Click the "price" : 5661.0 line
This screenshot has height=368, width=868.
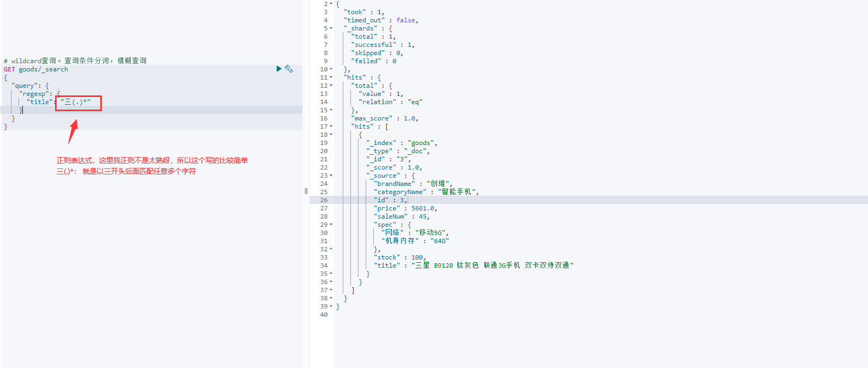(405, 208)
